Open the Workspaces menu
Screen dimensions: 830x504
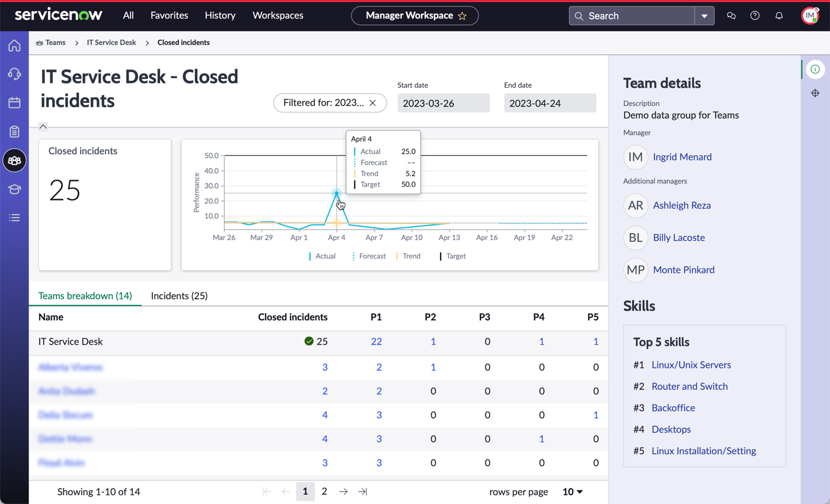pyautogui.click(x=278, y=15)
